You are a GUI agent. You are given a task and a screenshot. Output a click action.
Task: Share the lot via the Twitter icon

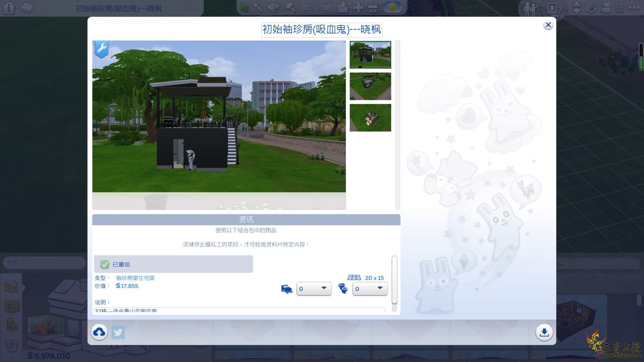[x=118, y=333]
